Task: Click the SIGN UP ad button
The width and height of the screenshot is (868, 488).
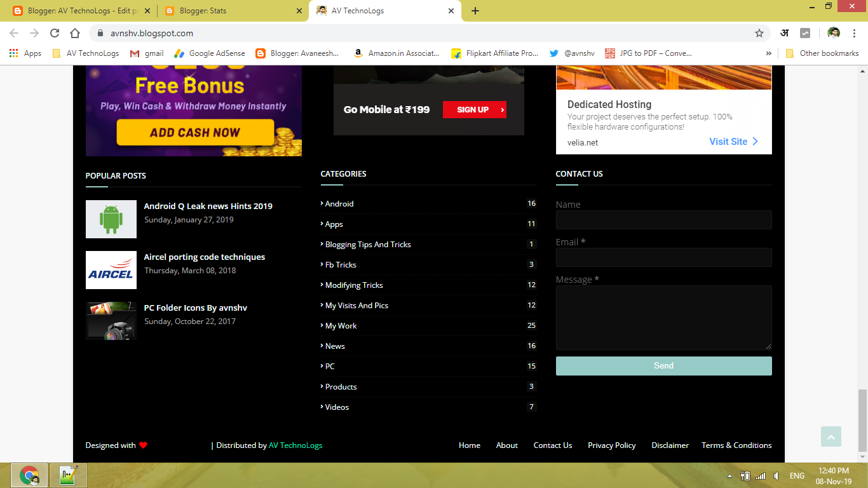Action: click(x=475, y=109)
